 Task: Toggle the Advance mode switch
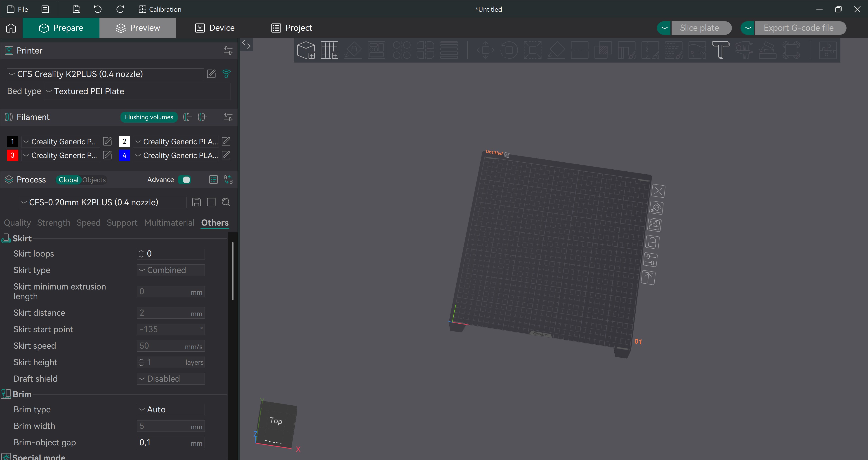tap(184, 180)
